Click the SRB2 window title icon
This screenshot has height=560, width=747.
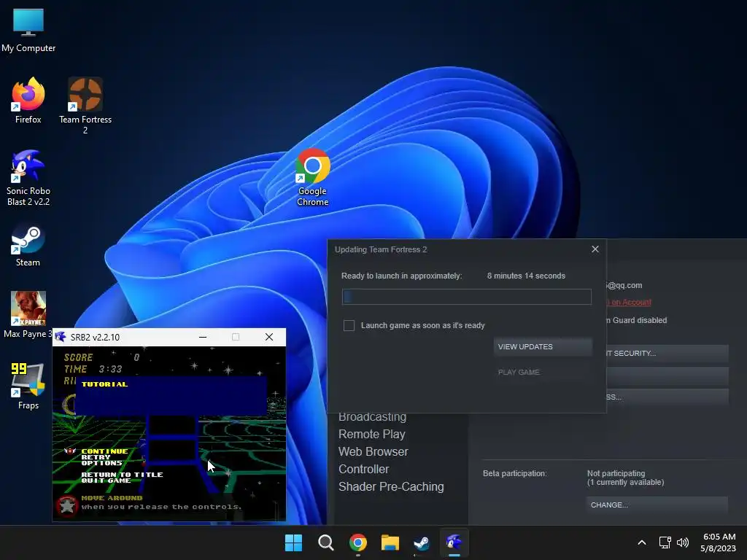pos(61,337)
